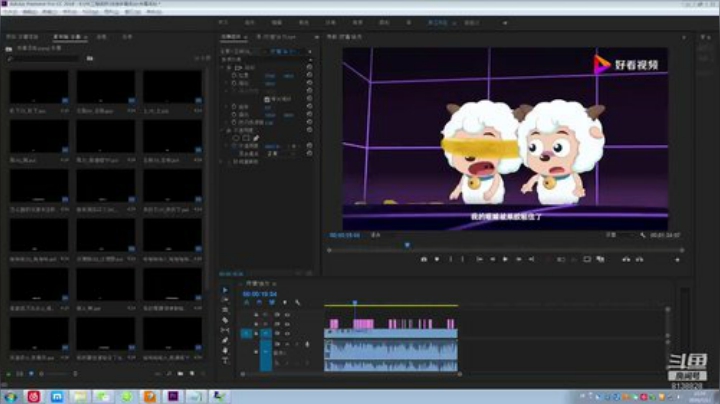Reset the Blend Mode parameter

click(x=309, y=153)
